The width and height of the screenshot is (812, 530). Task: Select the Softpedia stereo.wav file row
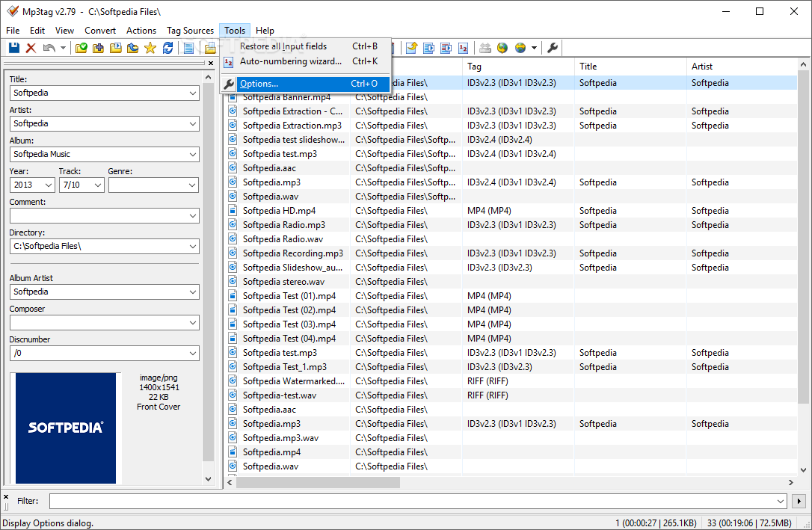click(511, 282)
